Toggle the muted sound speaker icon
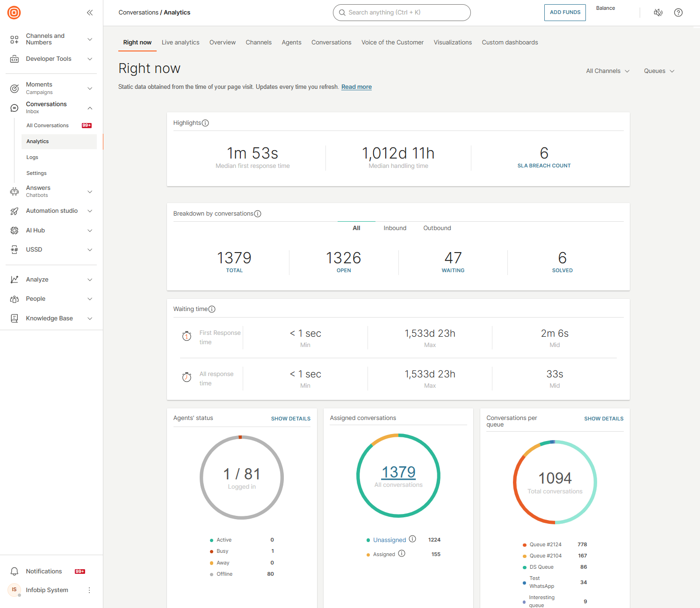The width and height of the screenshot is (700, 608). pyautogui.click(x=658, y=13)
